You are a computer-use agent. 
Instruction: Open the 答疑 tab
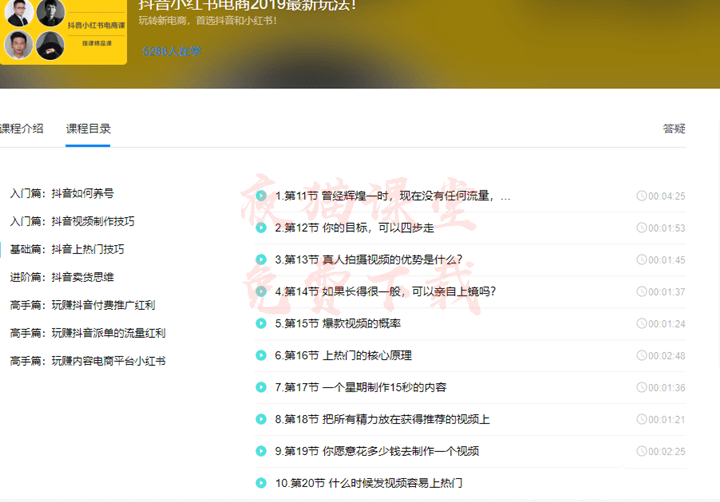pyautogui.click(x=674, y=129)
